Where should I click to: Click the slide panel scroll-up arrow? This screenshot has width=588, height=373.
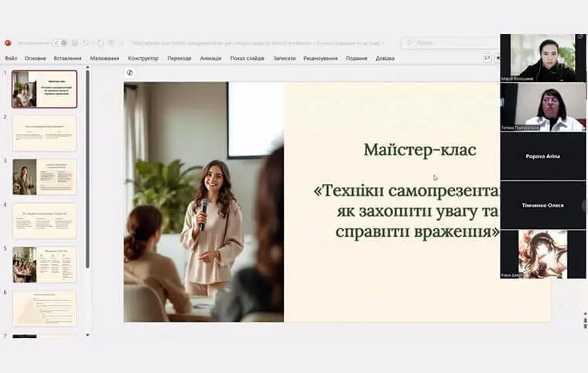click(87, 67)
